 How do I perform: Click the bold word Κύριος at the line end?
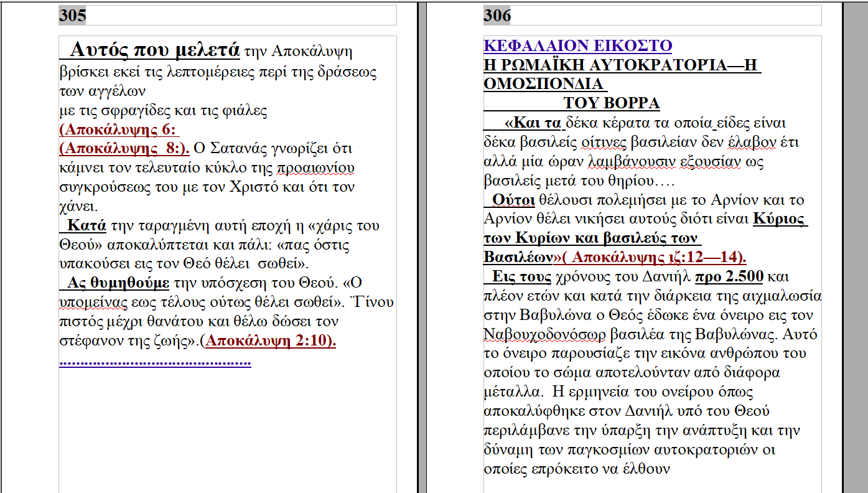pyautogui.click(x=779, y=219)
